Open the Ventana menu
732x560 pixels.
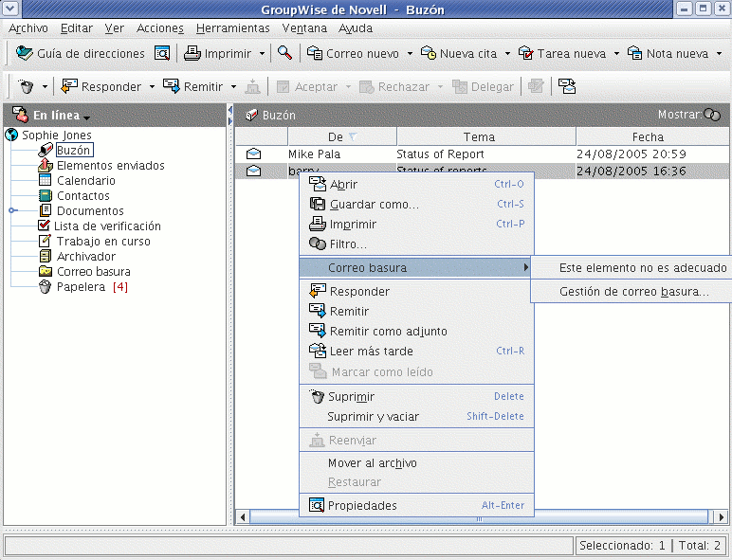point(304,28)
